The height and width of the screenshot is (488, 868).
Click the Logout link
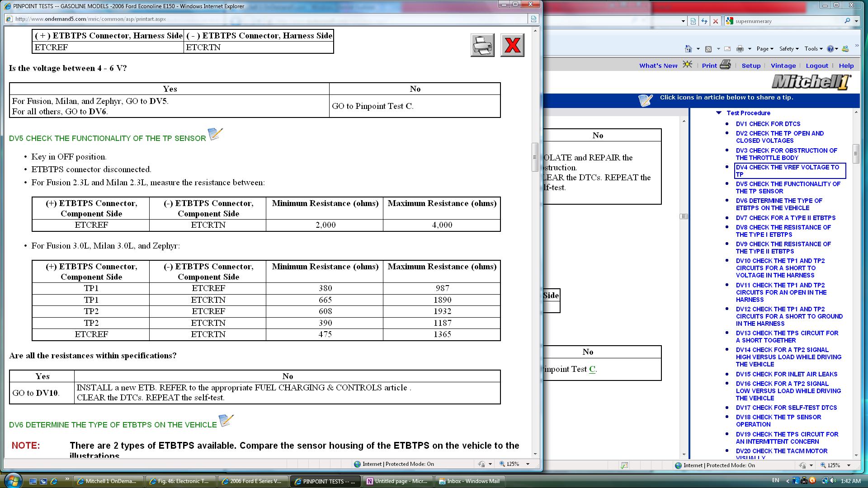[x=816, y=66]
